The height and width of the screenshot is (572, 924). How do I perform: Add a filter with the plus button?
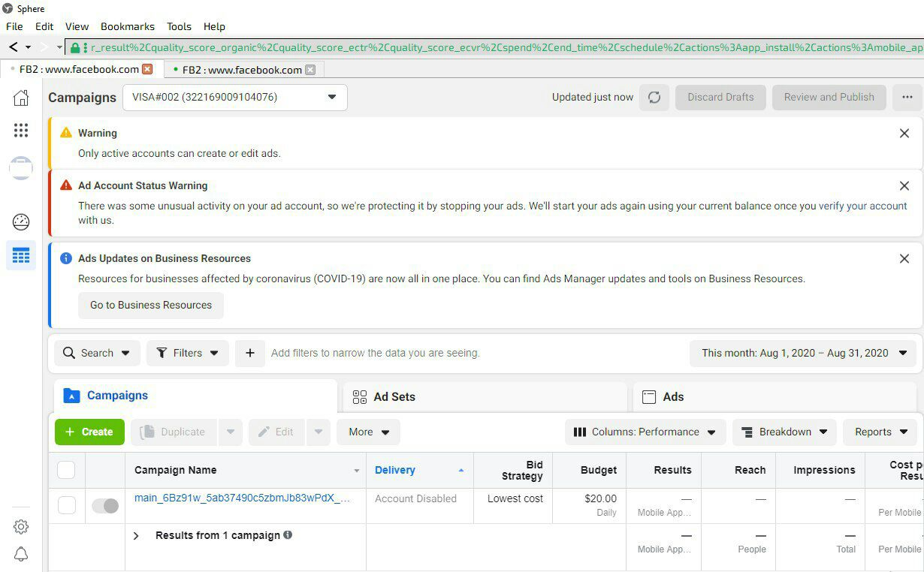point(250,353)
